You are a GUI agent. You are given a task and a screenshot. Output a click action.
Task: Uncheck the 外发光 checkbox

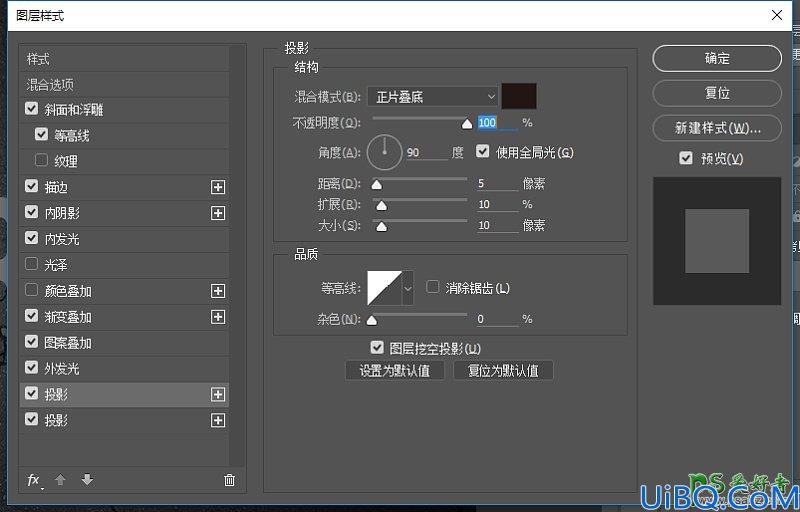click(32, 368)
